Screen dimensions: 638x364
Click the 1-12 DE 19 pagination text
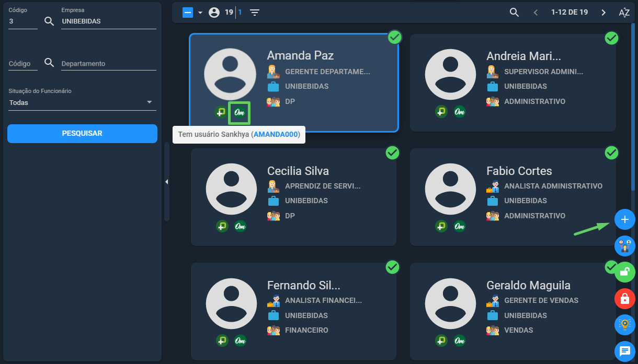pos(569,13)
